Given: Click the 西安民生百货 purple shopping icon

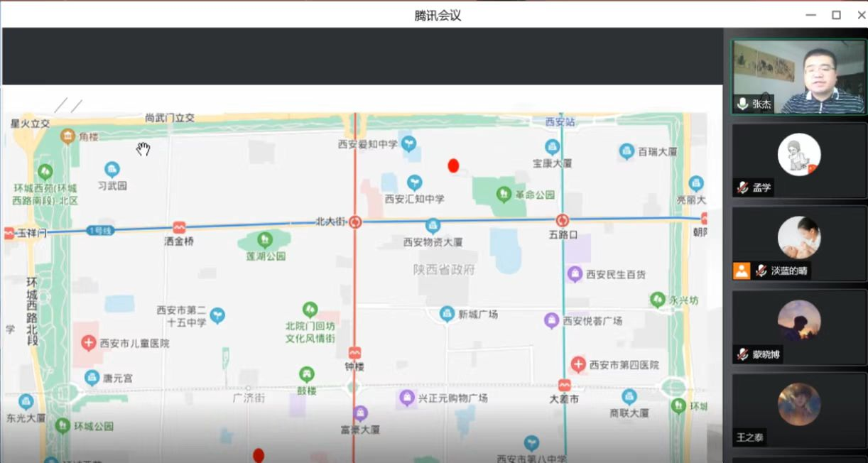Looking at the screenshot, I should coord(575,273).
